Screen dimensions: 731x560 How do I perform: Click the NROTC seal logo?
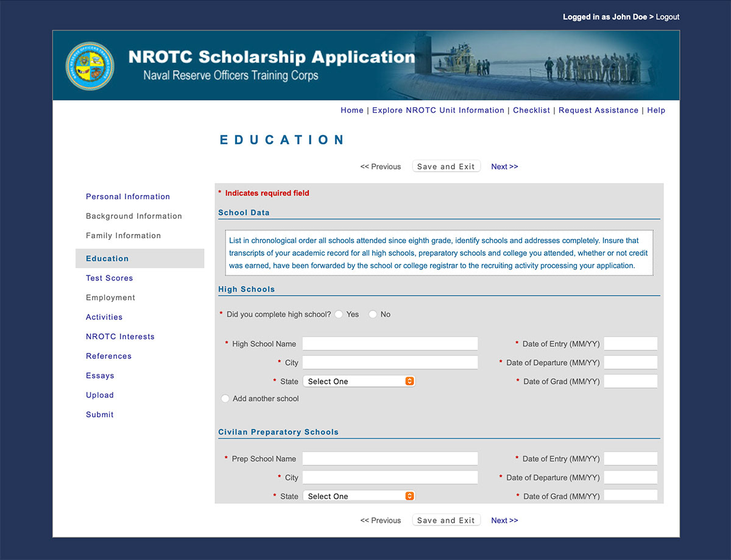[90, 65]
